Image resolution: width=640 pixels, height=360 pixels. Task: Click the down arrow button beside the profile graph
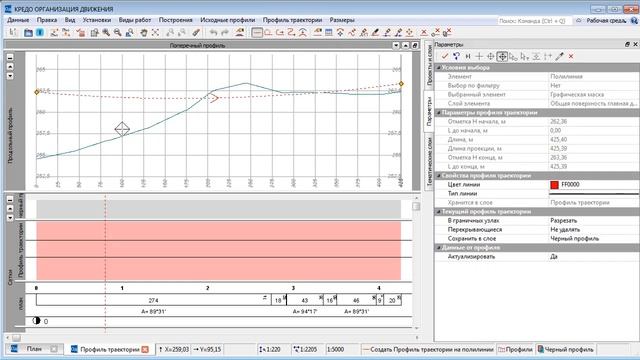tap(10, 76)
